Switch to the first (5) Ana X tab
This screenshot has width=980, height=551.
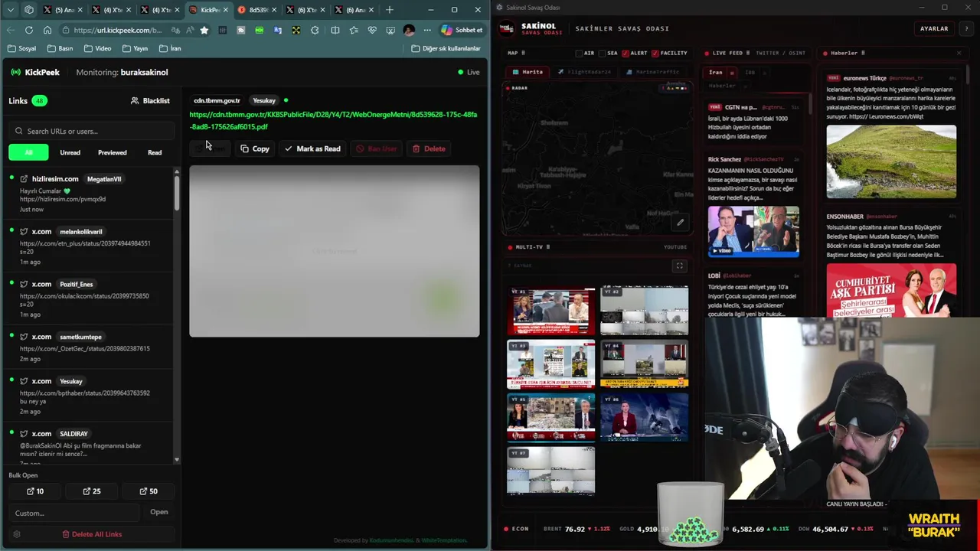[65, 10]
